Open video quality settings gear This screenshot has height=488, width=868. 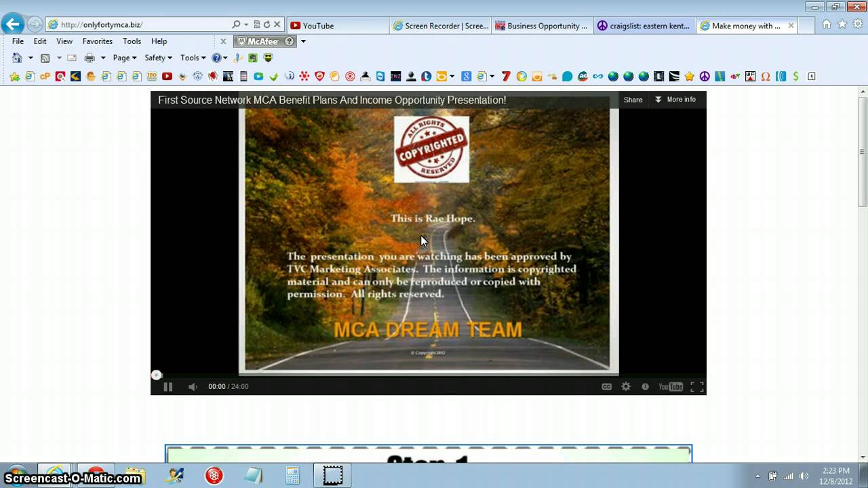(x=626, y=386)
